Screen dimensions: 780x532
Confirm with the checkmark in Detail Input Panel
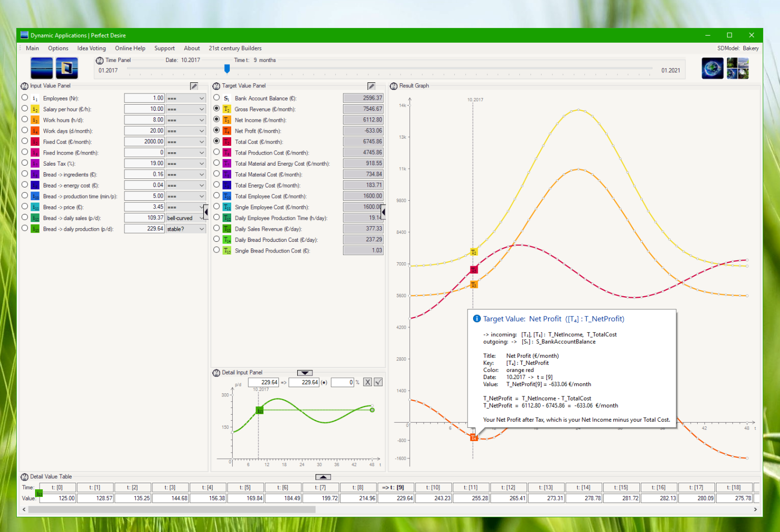click(x=378, y=382)
